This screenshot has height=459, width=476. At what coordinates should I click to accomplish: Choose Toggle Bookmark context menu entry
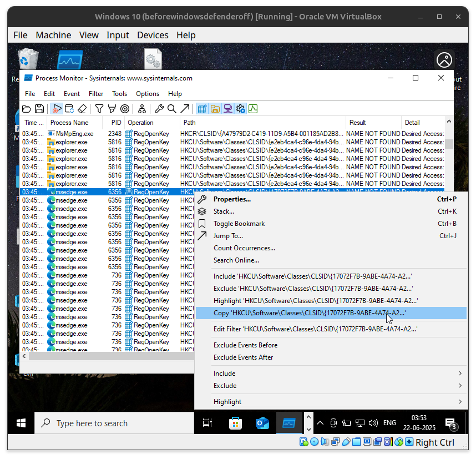click(331, 224)
